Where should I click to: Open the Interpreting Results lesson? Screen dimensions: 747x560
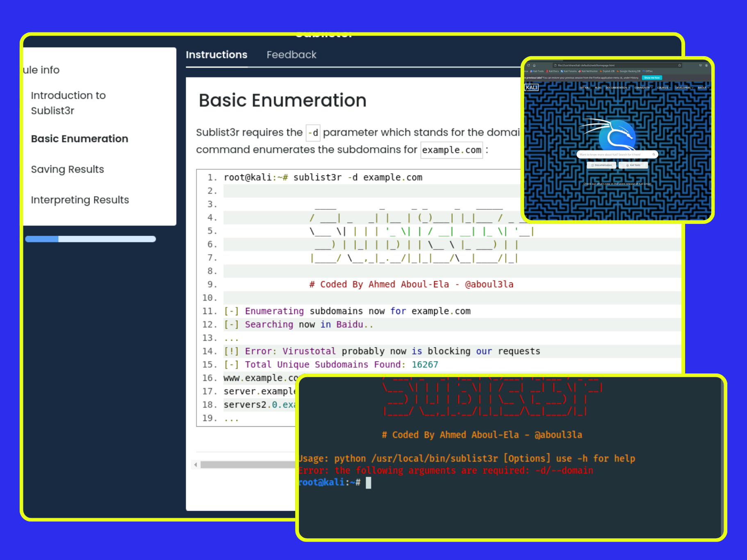click(x=80, y=200)
